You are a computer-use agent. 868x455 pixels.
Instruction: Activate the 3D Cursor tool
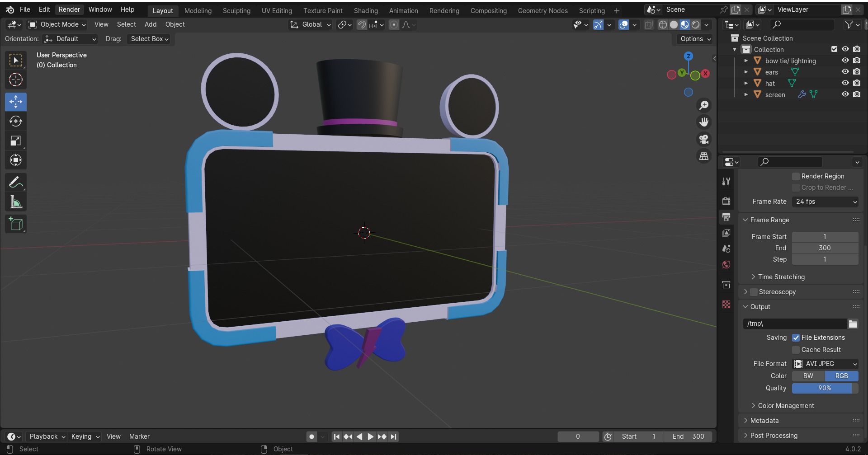click(x=16, y=80)
